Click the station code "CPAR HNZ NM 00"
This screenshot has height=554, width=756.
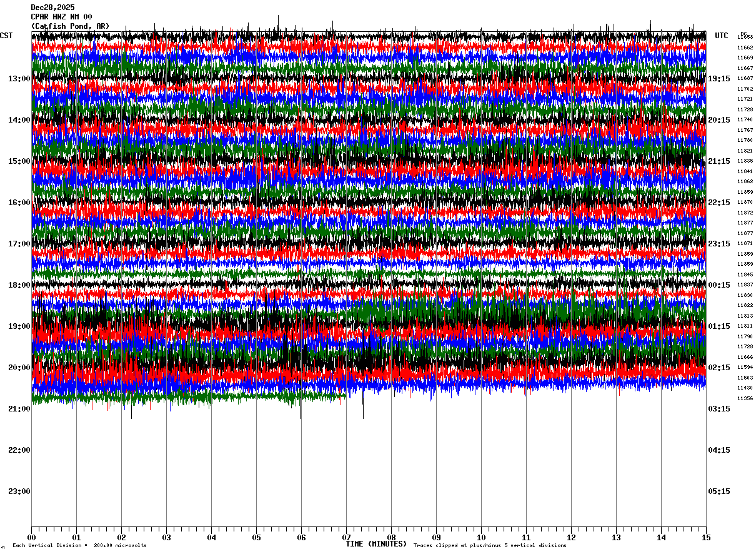(61, 17)
